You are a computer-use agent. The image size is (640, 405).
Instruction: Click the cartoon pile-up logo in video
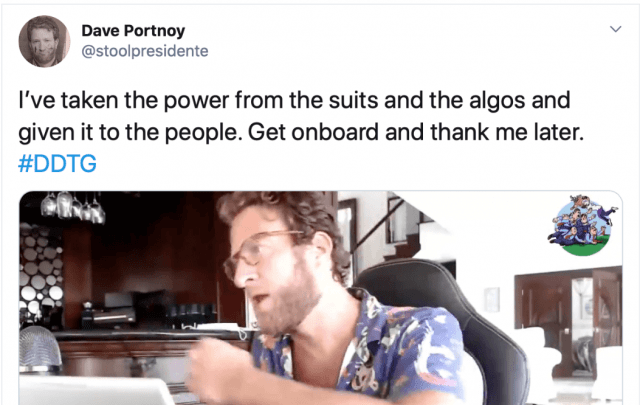coord(583,225)
